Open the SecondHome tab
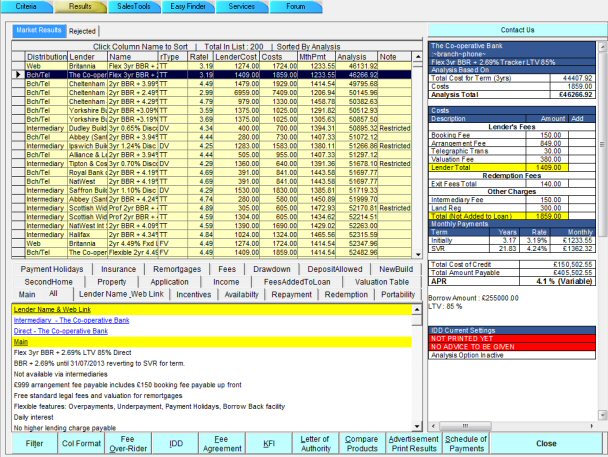 point(48,282)
